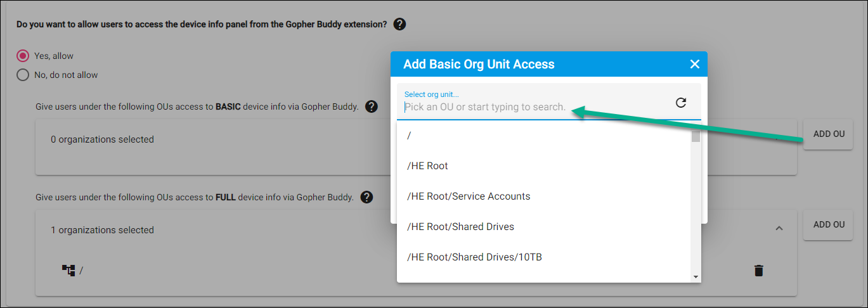Click '1 organizations selected' text
868x308 pixels.
pos(102,230)
